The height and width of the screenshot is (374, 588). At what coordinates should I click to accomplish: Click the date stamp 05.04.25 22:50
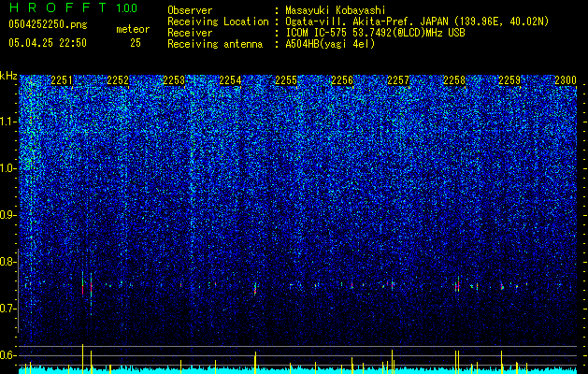(x=48, y=43)
